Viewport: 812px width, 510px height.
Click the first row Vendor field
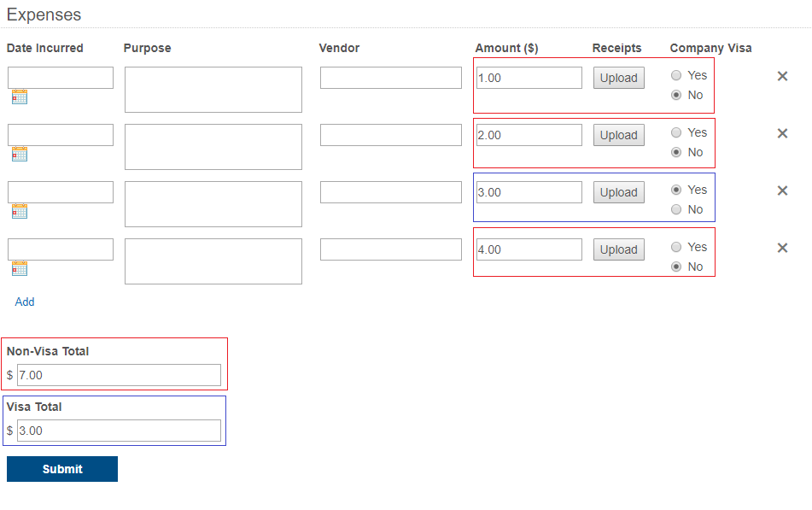(390, 78)
